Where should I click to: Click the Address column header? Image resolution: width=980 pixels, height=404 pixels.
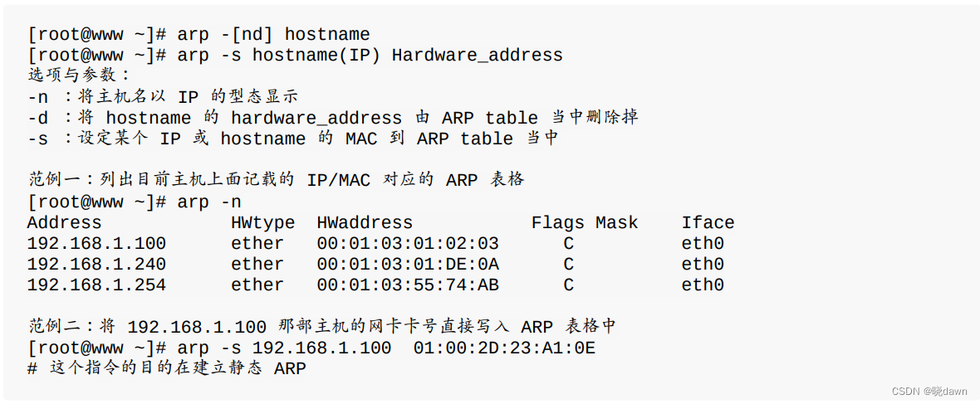point(65,222)
